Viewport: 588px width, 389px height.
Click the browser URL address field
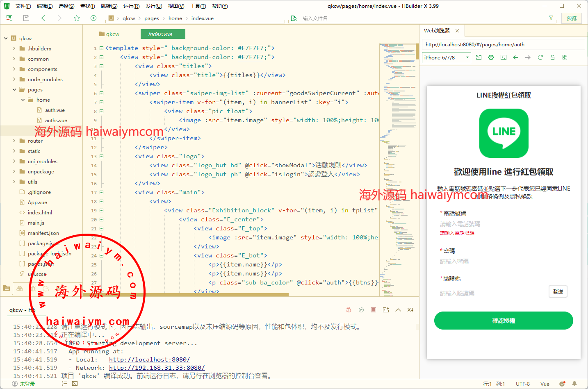click(503, 44)
